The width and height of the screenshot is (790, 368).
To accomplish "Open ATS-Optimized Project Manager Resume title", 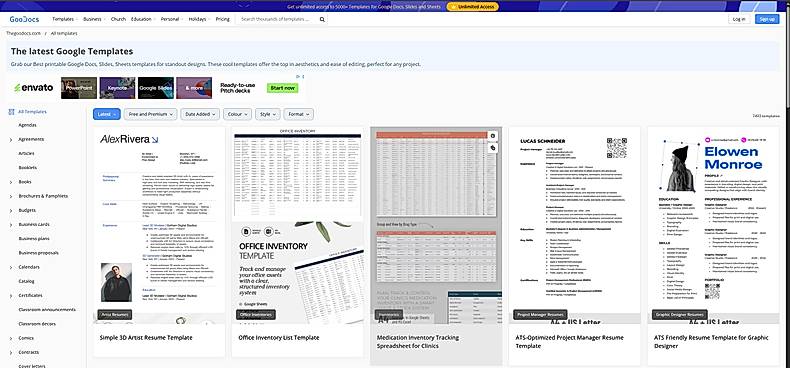I will 570,342.
